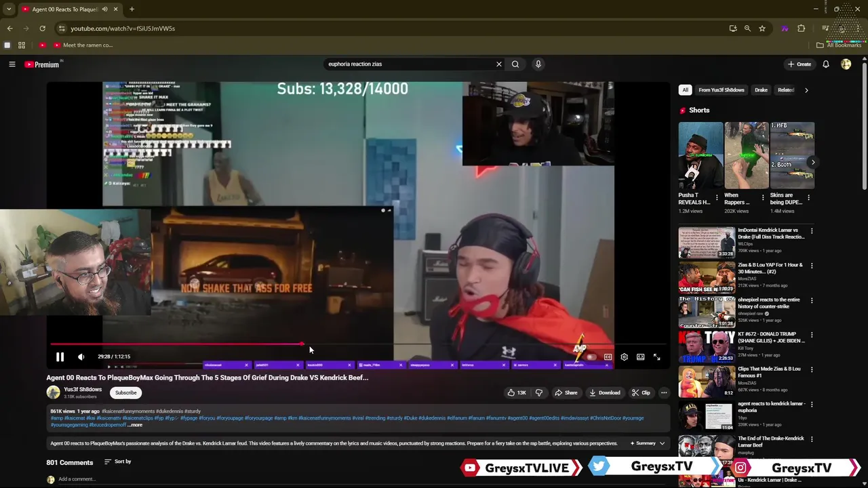Clear the search box with the X
The image size is (868, 488).
(x=499, y=64)
